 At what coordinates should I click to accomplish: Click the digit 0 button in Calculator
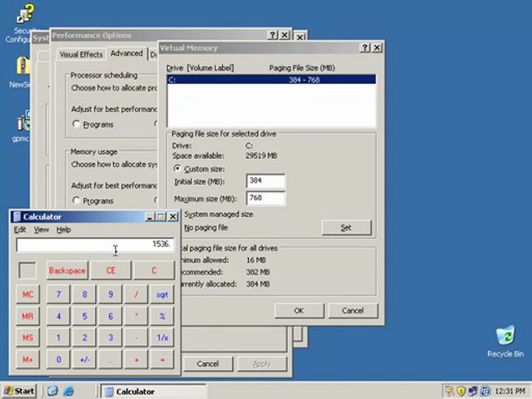[58, 359]
